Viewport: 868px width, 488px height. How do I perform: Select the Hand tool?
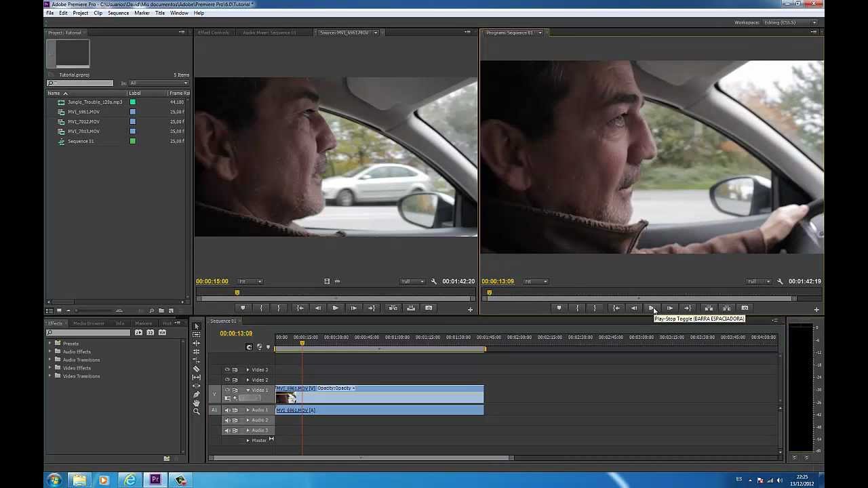197,403
